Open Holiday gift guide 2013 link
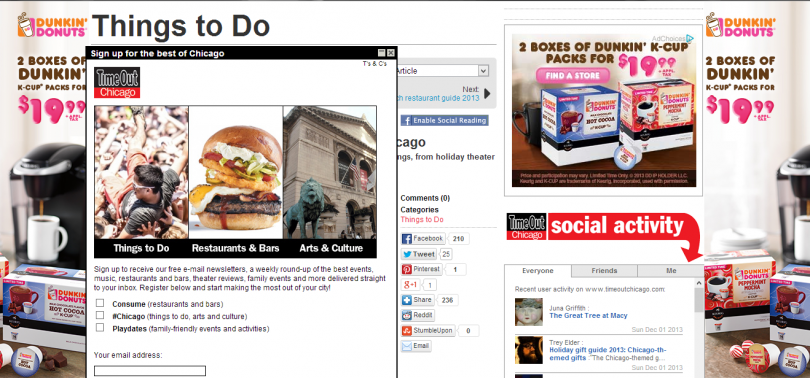 608,353
